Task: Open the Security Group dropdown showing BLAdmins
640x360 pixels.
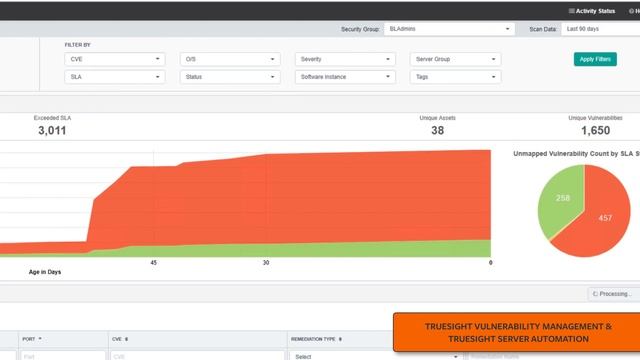Action: pos(449,29)
